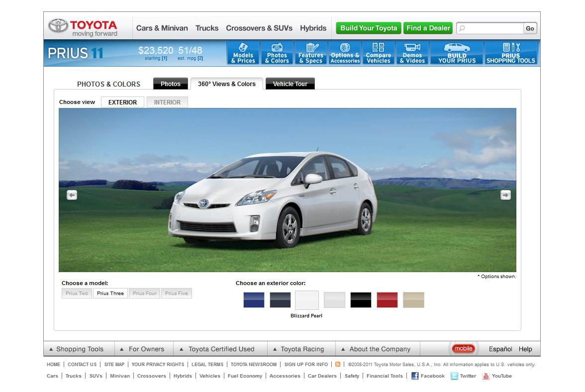Choose the dark gray exterior color
Image resolution: width=585 pixels, height=392 pixels.
280,300
